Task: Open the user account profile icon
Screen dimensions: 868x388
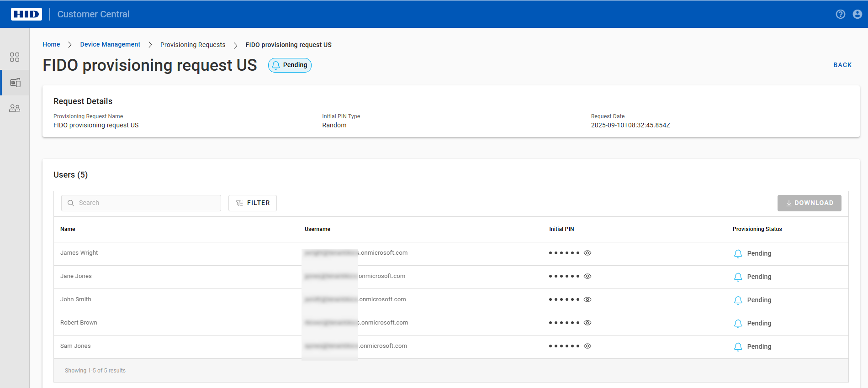Action: (857, 14)
